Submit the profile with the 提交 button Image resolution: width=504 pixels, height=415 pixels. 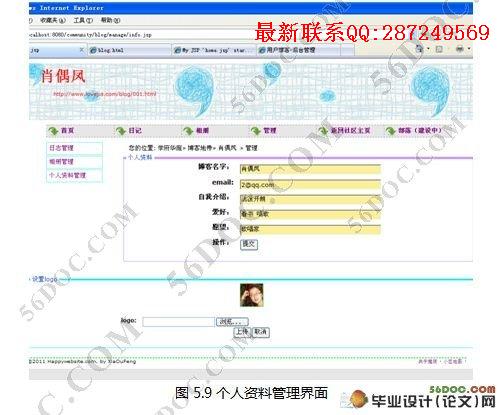pyautogui.click(x=249, y=244)
